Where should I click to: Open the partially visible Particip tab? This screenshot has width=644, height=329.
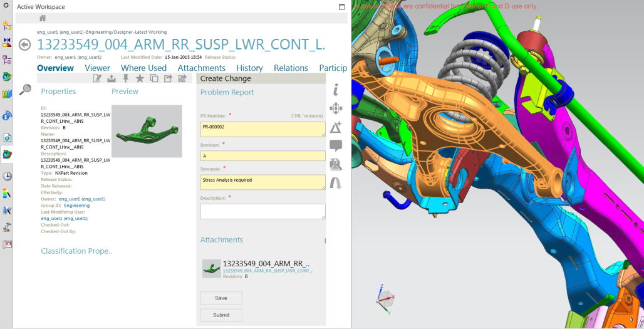333,68
